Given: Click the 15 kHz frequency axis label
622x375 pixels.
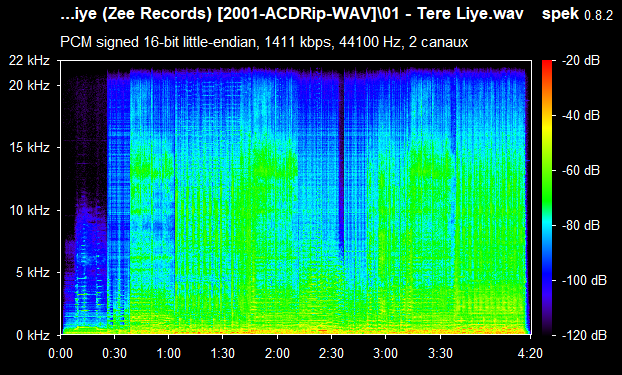Looking at the screenshot, I should [30, 148].
